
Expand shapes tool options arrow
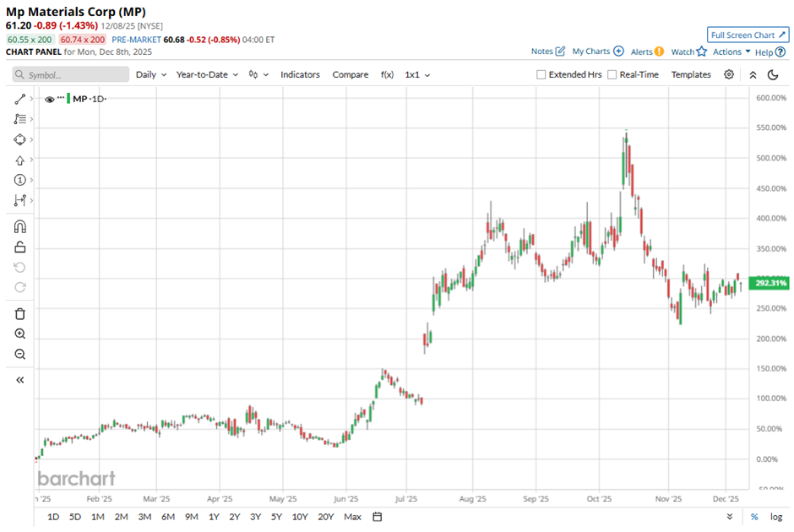point(31,139)
